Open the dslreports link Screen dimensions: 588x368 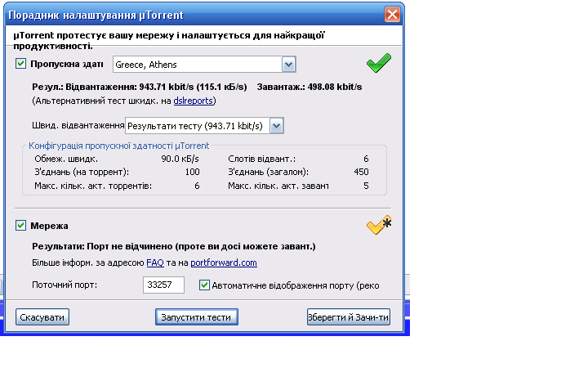point(193,101)
